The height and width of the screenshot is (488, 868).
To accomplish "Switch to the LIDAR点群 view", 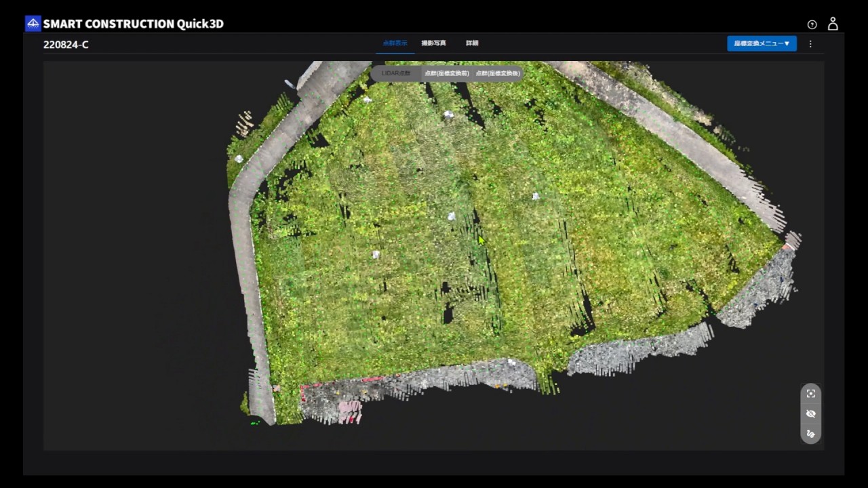I will [396, 73].
